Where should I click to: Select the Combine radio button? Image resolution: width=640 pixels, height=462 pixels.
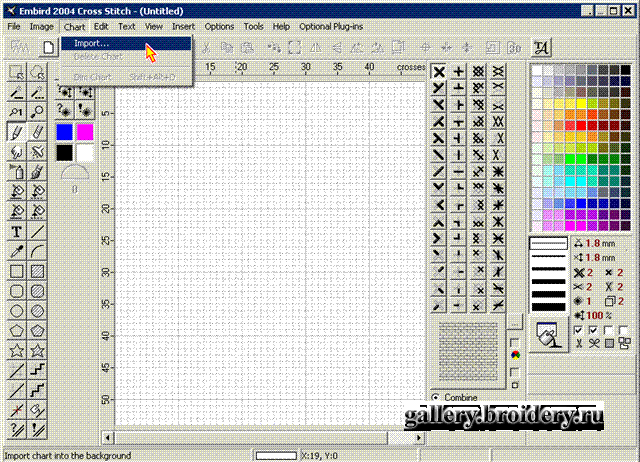pos(436,397)
